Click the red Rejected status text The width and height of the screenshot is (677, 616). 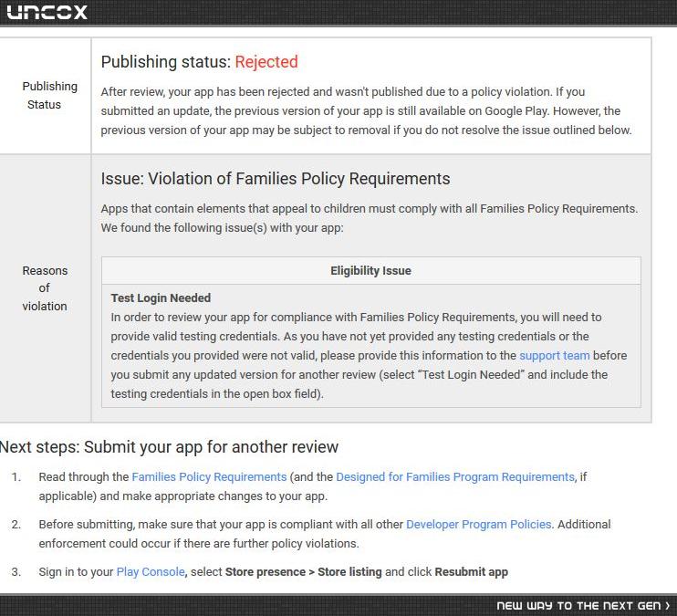[x=266, y=62]
